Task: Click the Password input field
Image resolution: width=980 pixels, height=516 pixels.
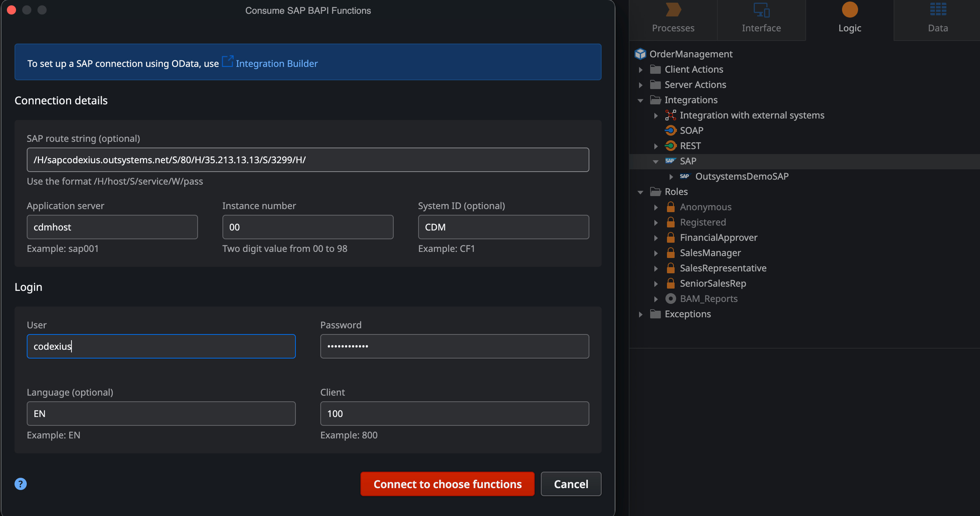Action: [x=454, y=346]
